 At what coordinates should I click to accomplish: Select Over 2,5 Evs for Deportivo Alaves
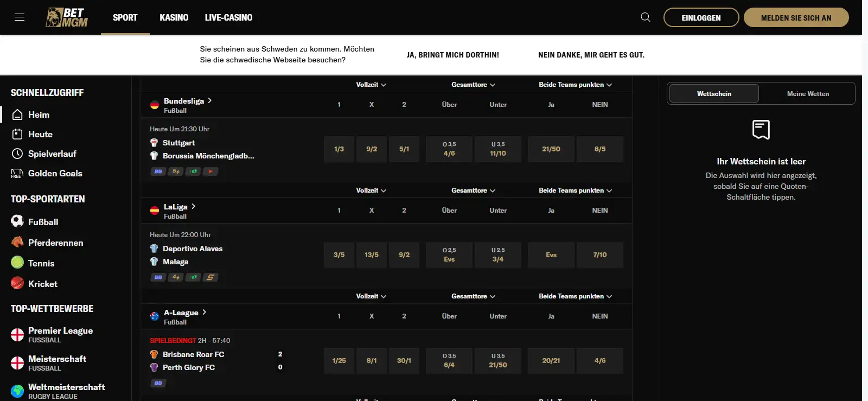tap(449, 254)
